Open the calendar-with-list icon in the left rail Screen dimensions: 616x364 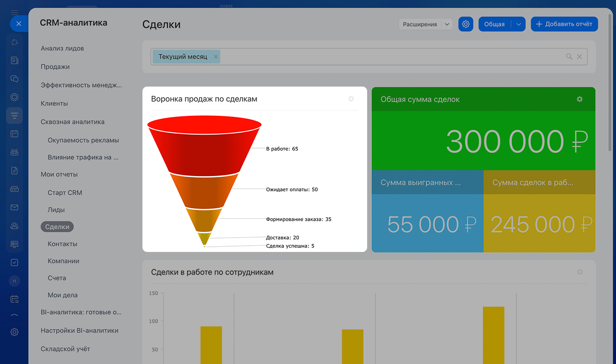click(14, 299)
